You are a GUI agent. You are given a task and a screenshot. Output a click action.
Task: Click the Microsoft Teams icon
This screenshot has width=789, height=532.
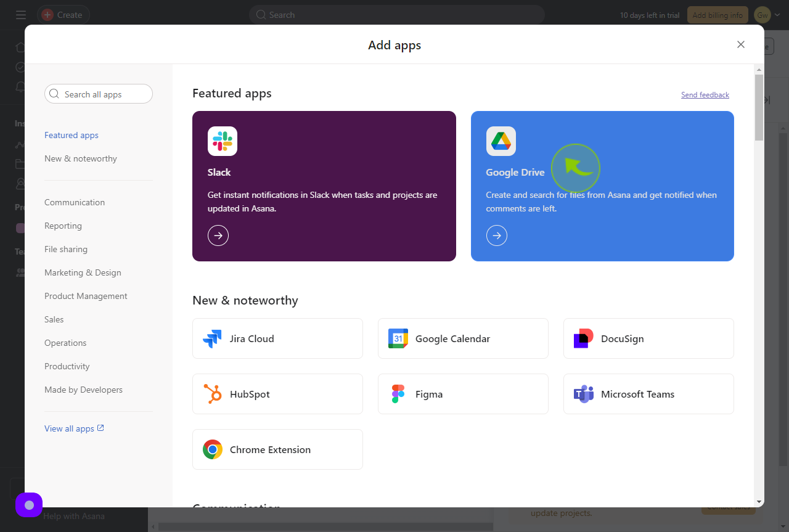pyautogui.click(x=583, y=394)
